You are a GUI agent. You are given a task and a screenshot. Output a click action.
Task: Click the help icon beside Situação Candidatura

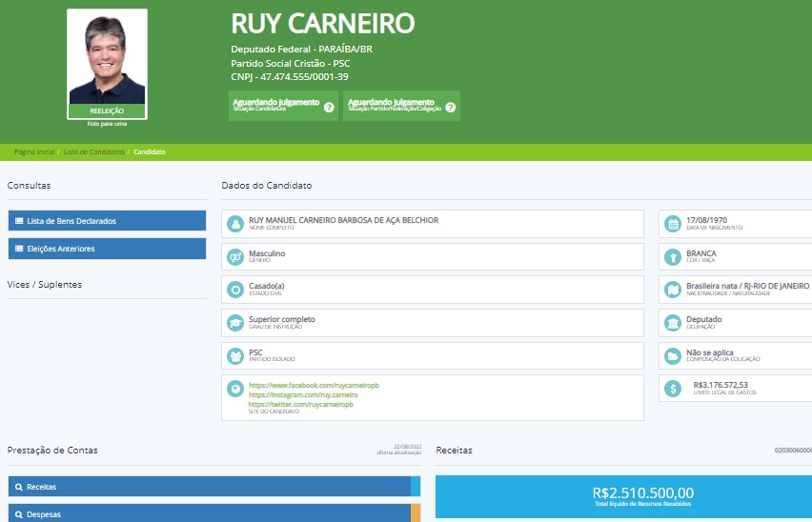(329, 108)
